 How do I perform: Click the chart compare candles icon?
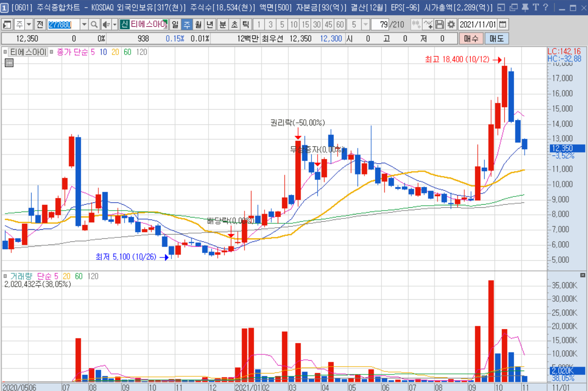point(416,24)
